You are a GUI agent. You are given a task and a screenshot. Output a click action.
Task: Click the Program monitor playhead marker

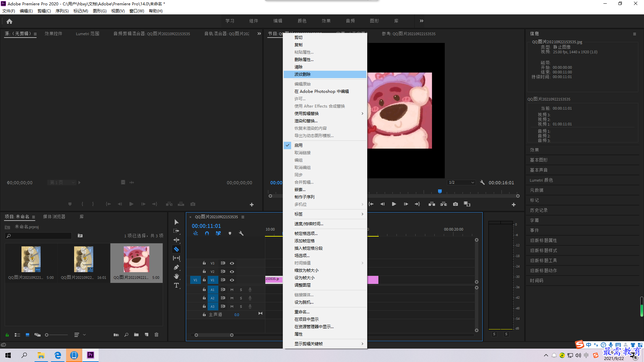pos(440,191)
